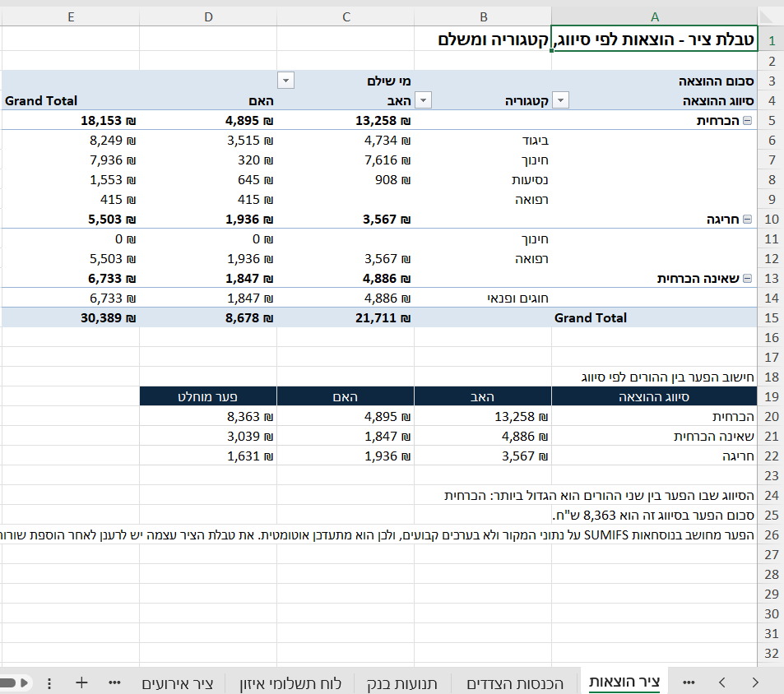Viewport: 784px width, 694px height.
Task: Select column A header
Action: tap(655, 17)
